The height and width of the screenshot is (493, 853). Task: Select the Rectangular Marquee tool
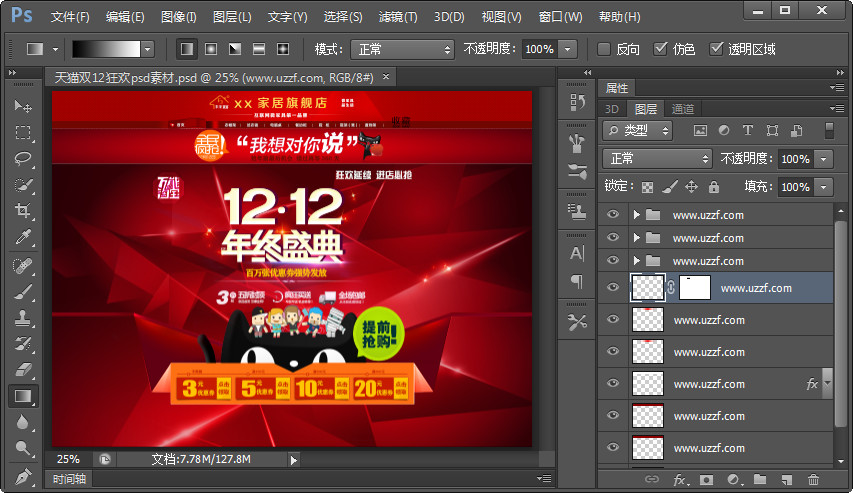click(23, 132)
